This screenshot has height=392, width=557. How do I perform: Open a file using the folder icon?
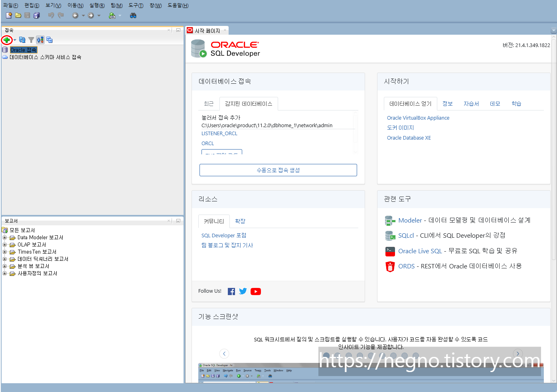[x=18, y=15]
